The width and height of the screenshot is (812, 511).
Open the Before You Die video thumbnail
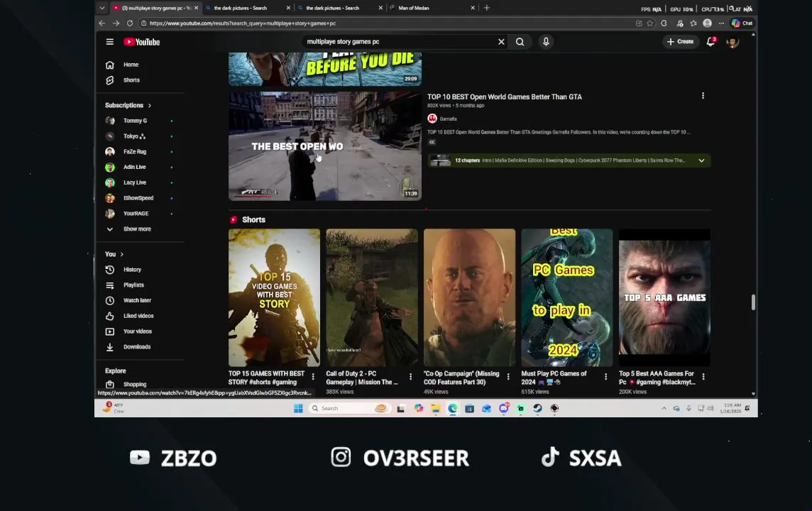click(x=324, y=69)
